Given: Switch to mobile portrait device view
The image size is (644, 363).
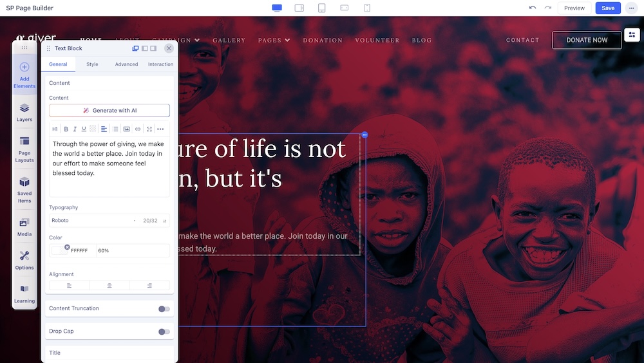Looking at the screenshot, I should [367, 8].
